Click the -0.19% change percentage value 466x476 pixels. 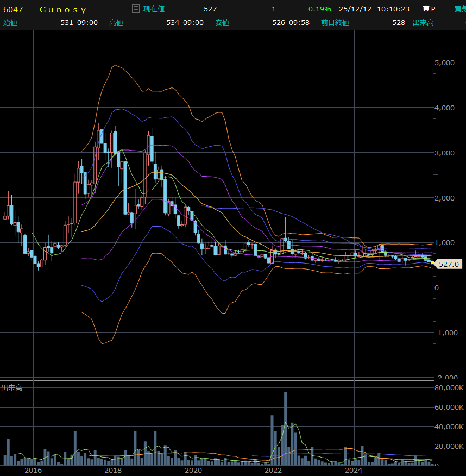(318, 9)
